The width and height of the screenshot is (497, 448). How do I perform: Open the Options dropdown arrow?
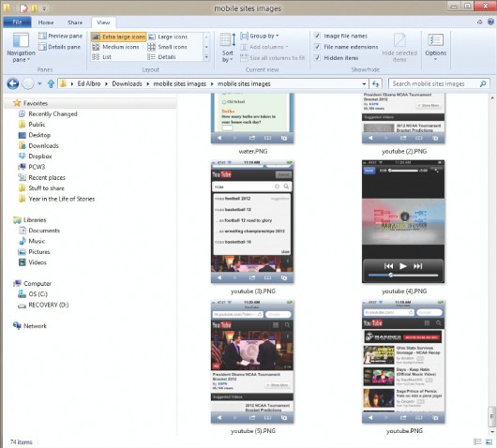tap(435, 60)
